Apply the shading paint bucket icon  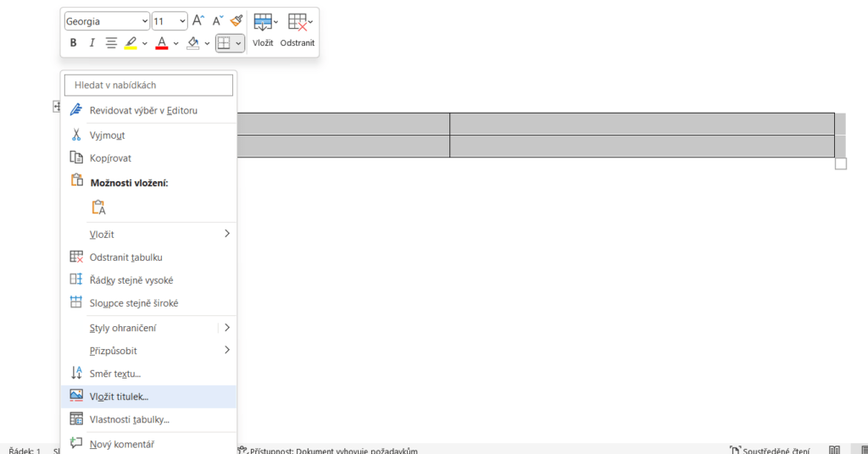(x=192, y=43)
